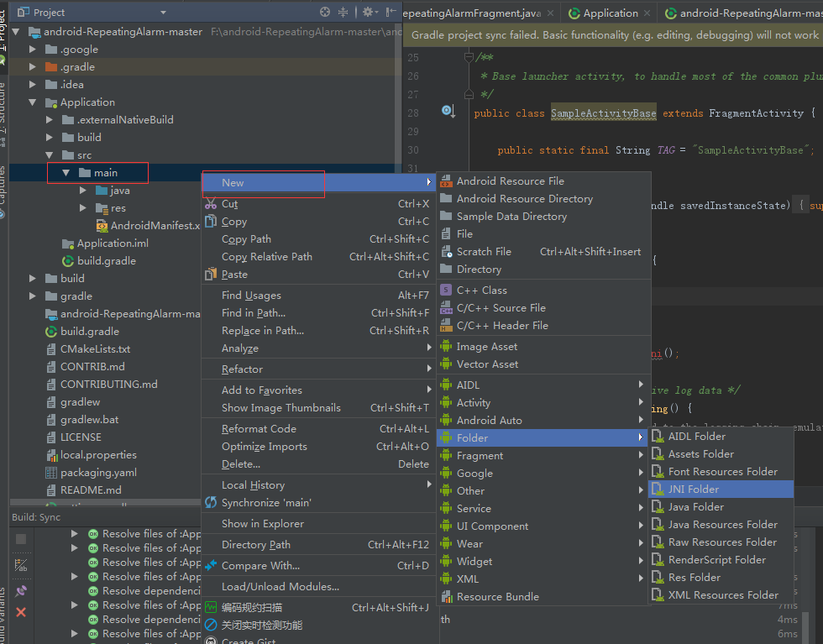Select JNI Folder from Folder submenu
823x644 pixels.
pos(693,489)
